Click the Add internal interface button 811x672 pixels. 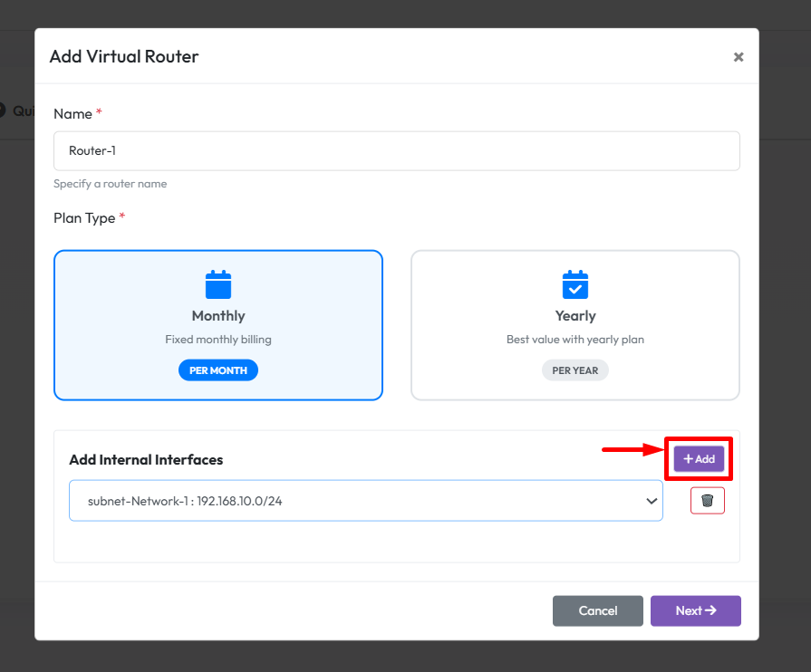(699, 459)
